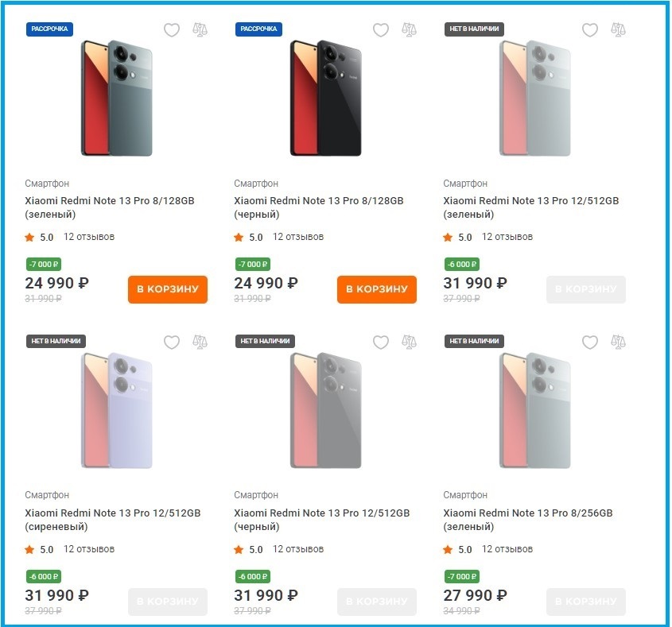Add green Redmi Note 13 Pro 8/128GB to favorites

[x=172, y=30]
